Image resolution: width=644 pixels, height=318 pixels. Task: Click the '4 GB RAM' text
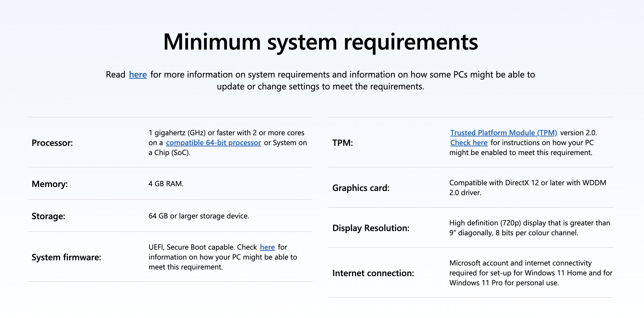[166, 184]
